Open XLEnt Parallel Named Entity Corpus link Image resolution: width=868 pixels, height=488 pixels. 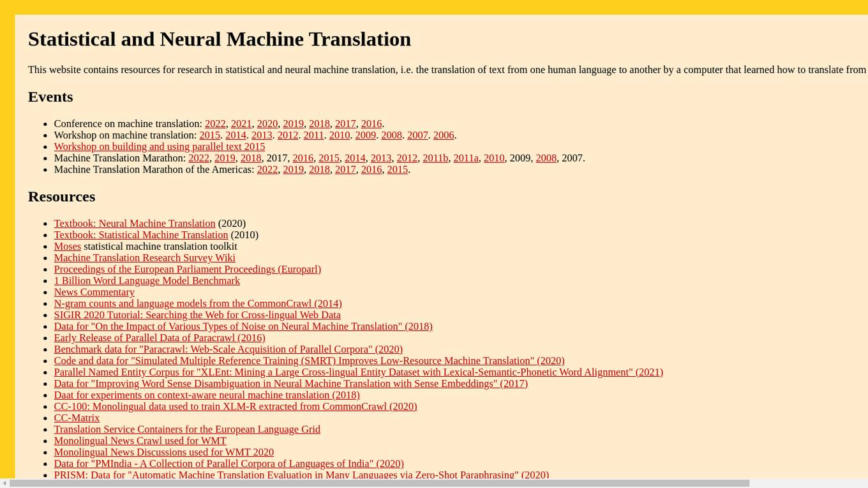pos(359,373)
